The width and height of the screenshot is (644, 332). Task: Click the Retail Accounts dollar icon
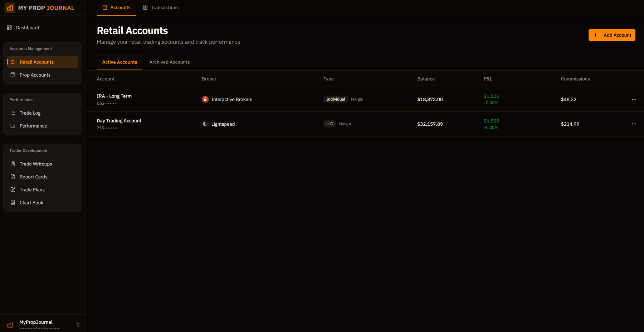13,62
